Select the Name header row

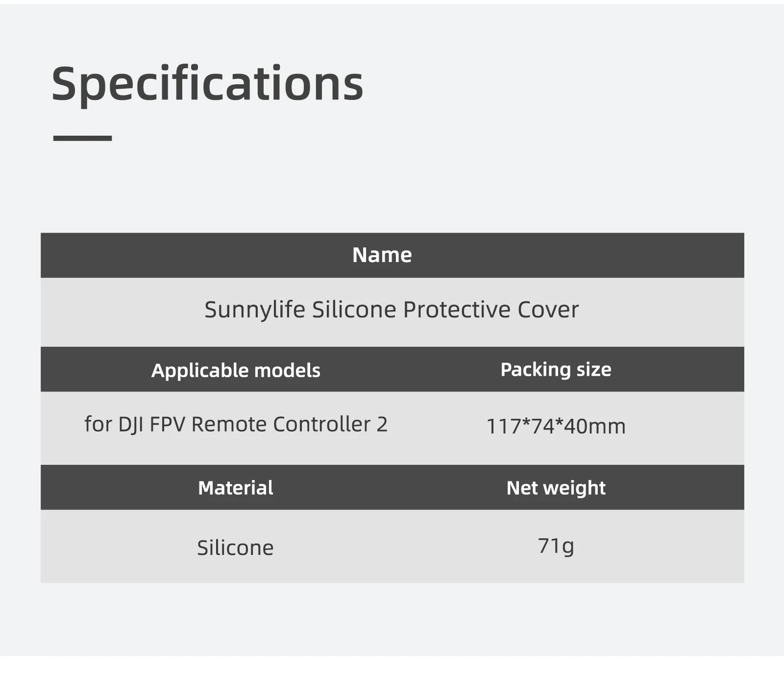pos(392,255)
